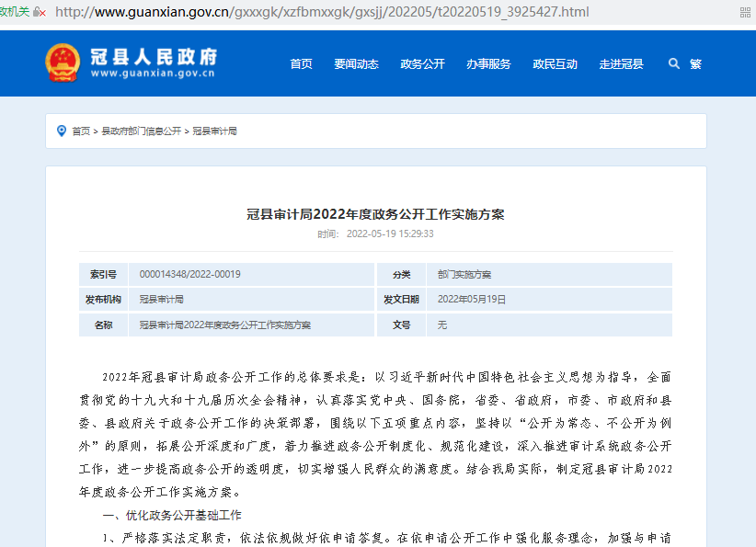The width and height of the screenshot is (756, 547).
Task: Click the 发布机构 label cell
Action: (103, 300)
